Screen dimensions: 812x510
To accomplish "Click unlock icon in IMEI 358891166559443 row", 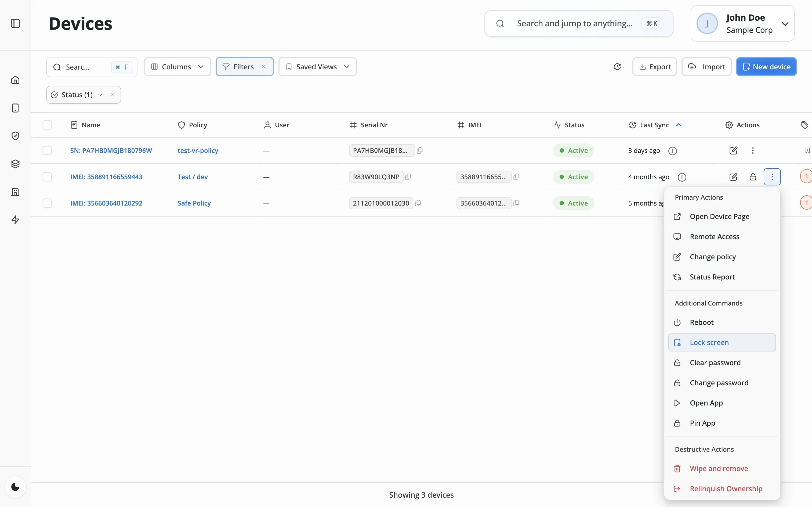I will coord(753,177).
